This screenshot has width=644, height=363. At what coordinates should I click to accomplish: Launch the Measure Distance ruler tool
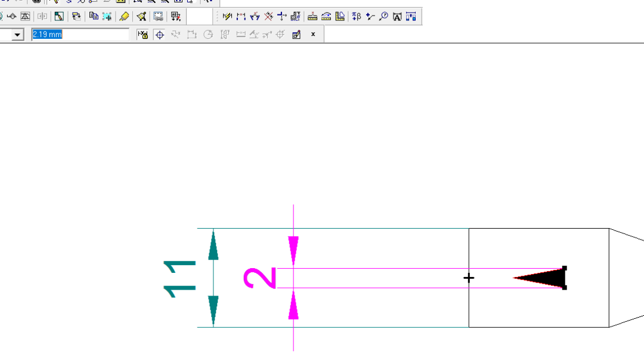(x=312, y=17)
